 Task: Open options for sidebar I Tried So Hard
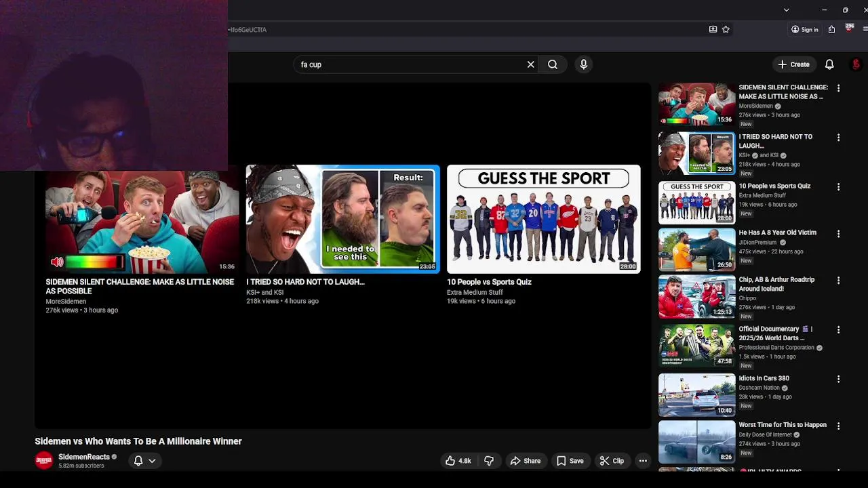point(838,138)
